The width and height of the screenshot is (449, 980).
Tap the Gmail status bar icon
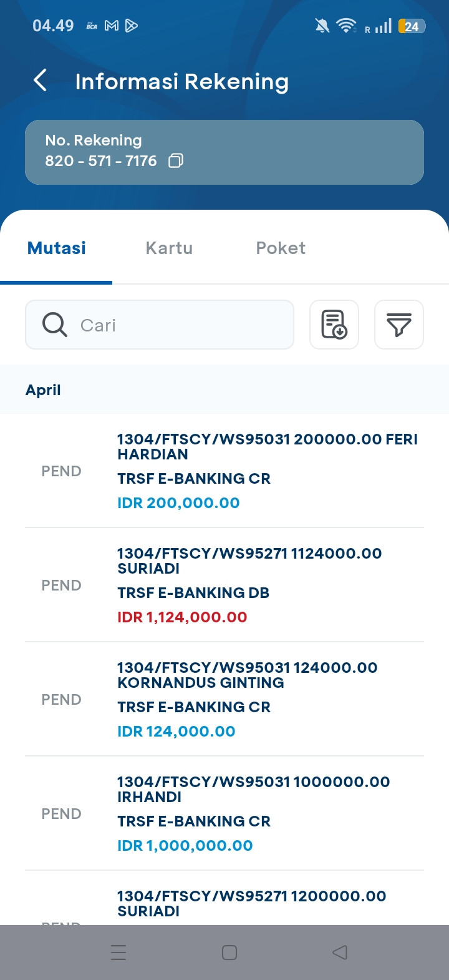pyautogui.click(x=112, y=26)
